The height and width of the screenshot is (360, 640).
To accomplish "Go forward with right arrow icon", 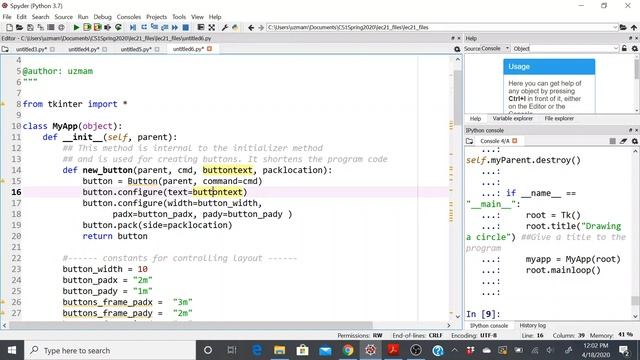I will point(261,27).
